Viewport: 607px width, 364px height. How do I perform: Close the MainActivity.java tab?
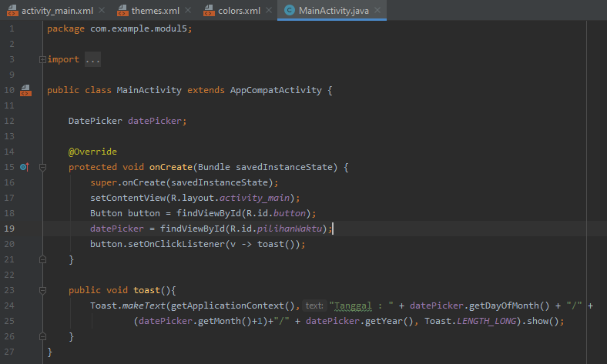377,11
